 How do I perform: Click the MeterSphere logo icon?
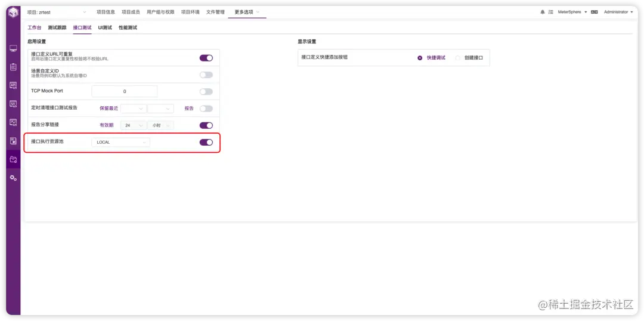coord(13,13)
